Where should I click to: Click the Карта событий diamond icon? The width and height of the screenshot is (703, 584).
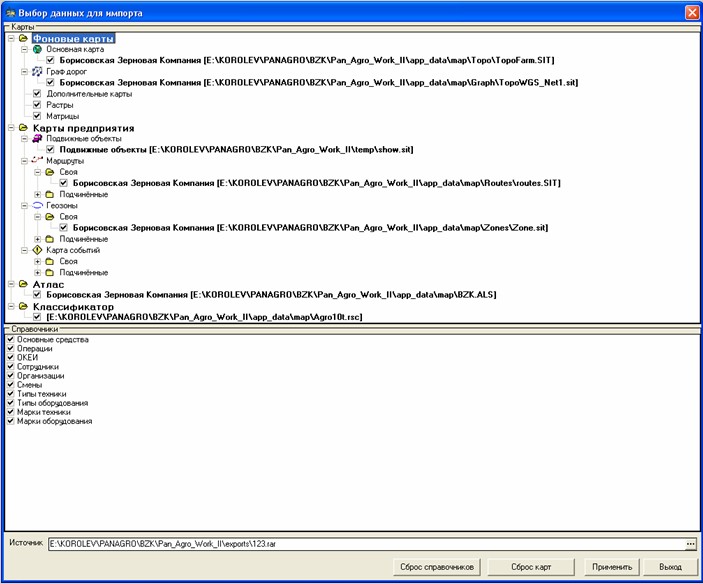click(38, 250)
